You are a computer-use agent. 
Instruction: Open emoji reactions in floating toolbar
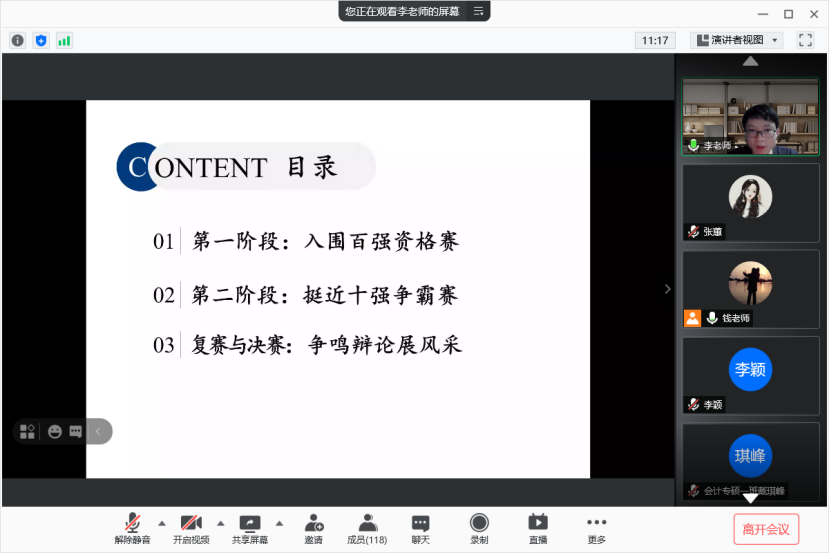tap(54, 431)
